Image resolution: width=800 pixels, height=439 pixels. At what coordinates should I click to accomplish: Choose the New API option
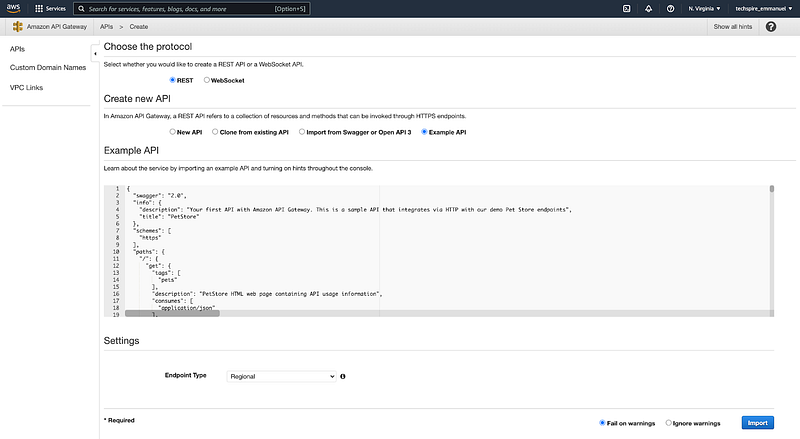(172, 132)
